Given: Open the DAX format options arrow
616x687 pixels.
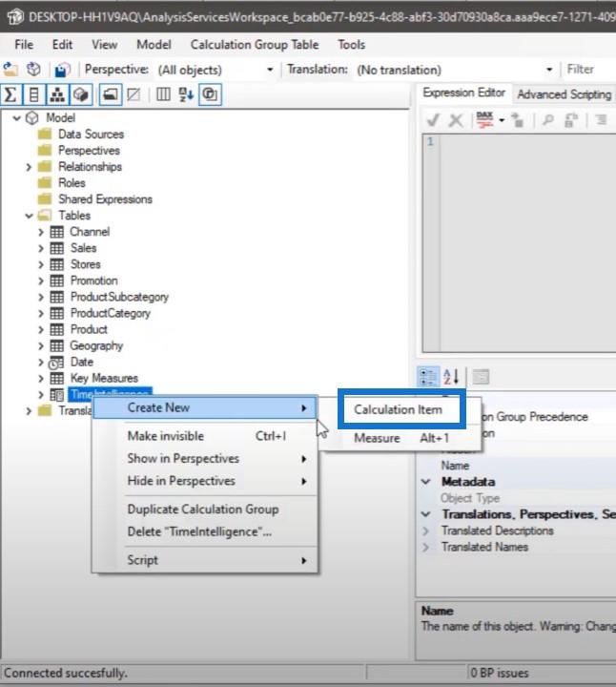Looking at the screenshot, I should pyautogui.click(x=502, y=120).
